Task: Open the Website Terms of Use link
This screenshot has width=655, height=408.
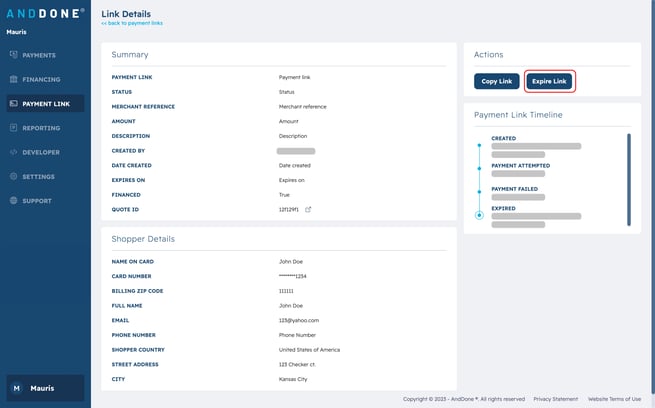Action: pos(614,399)
